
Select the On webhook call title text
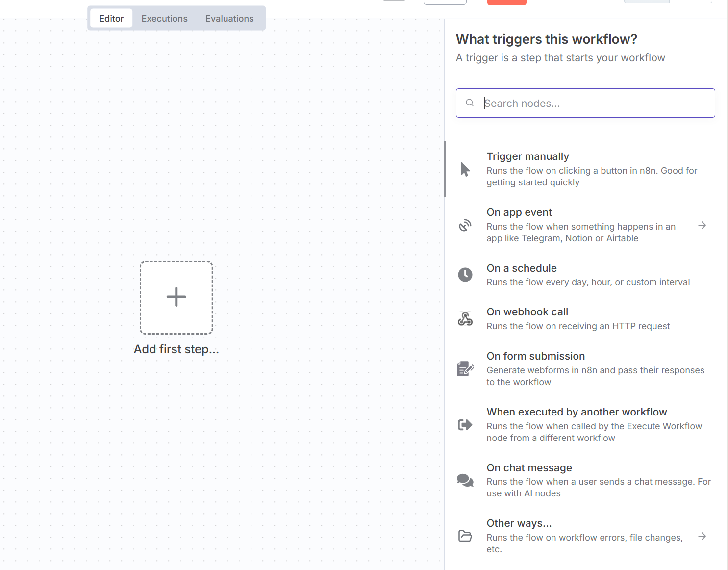[527, 312]
